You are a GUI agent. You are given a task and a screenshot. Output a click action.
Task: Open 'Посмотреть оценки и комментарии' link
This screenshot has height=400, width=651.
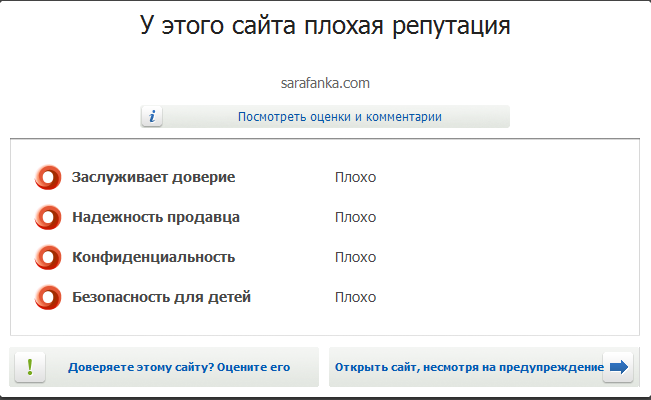pyautogui.click(x=340, y=117)
